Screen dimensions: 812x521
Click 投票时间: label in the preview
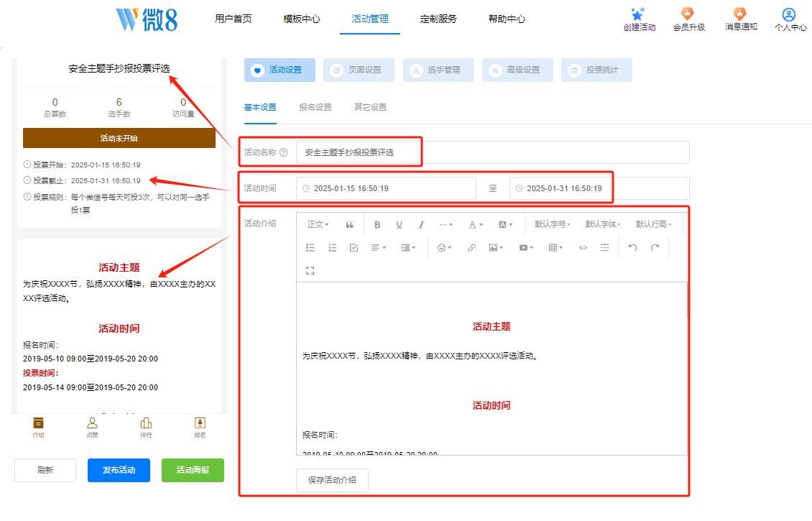[x=41, y=373]
